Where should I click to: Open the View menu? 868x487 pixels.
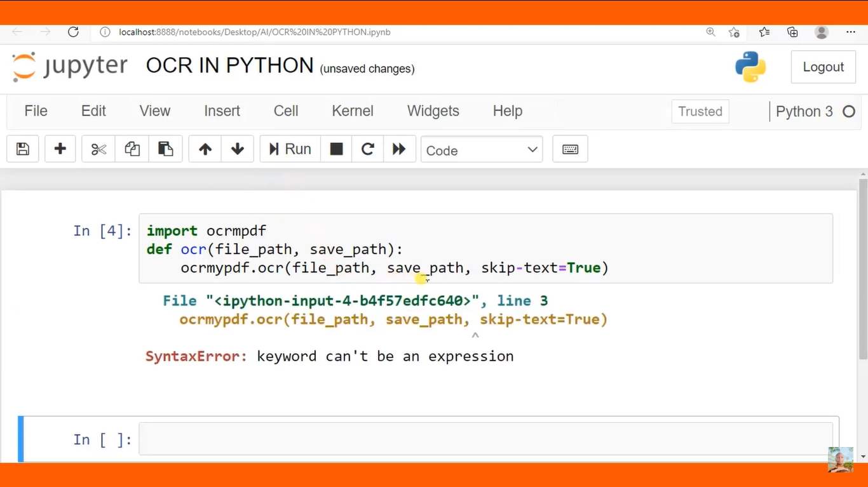[x=154, y=111]
